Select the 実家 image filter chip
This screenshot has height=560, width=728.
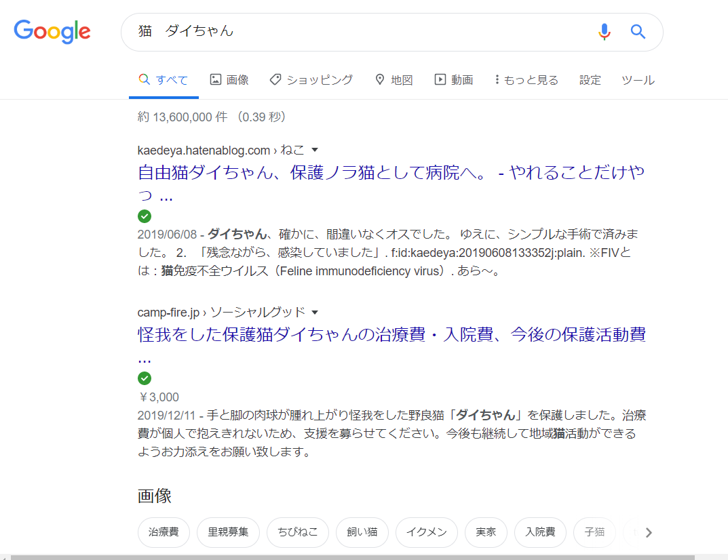tap(486, 532)
